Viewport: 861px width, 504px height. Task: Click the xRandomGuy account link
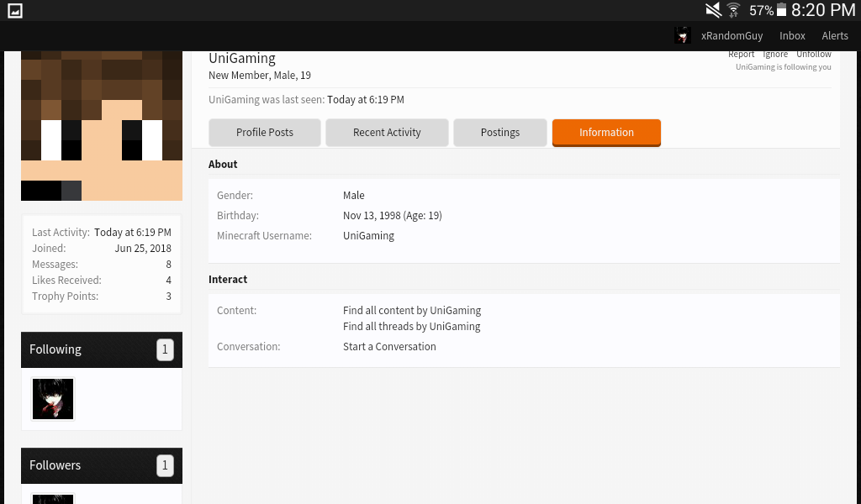pos(732,35)
